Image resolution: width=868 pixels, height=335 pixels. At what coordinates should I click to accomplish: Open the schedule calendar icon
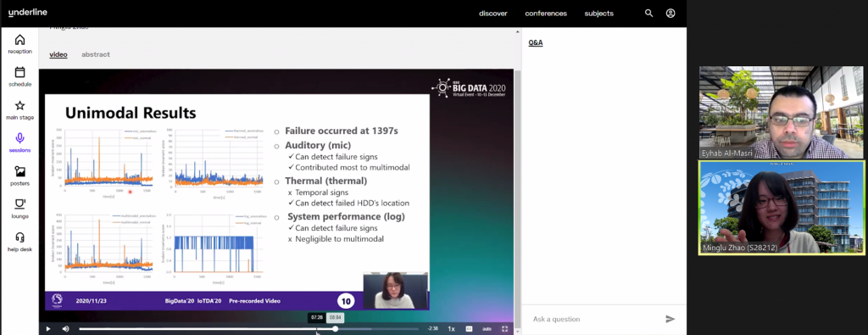tap(20, 73)
